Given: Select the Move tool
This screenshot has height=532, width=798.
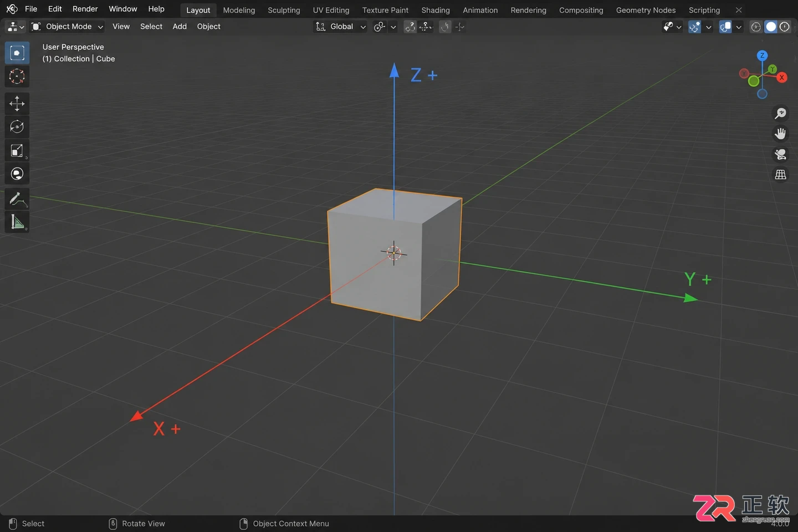Looking at the screenshot, I should pyautogui.click(x=17, y=104).
